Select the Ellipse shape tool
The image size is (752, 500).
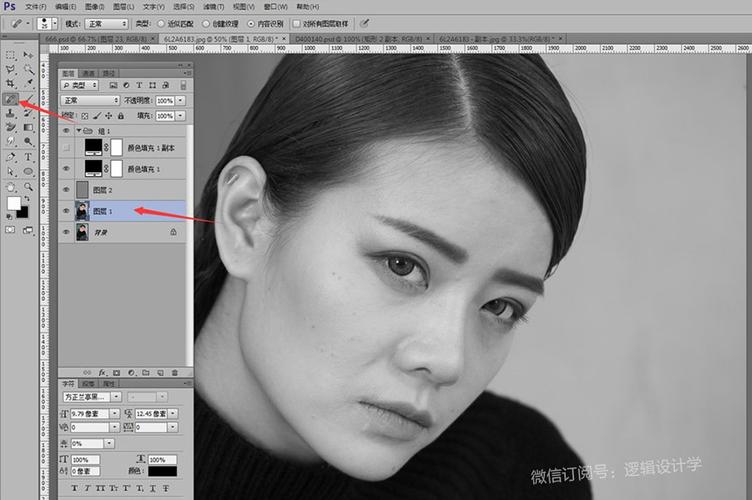[28, 172]
